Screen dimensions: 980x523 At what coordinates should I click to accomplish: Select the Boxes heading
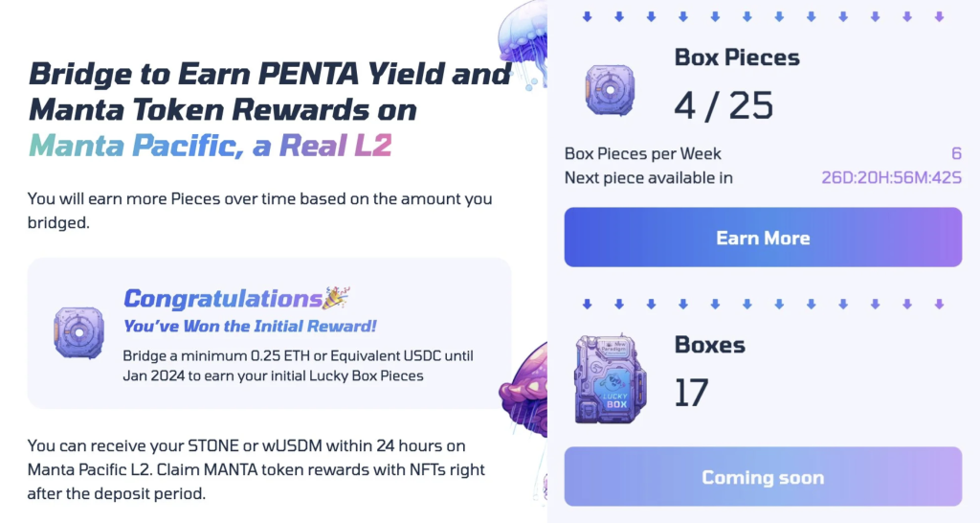(x=710, y=345)
